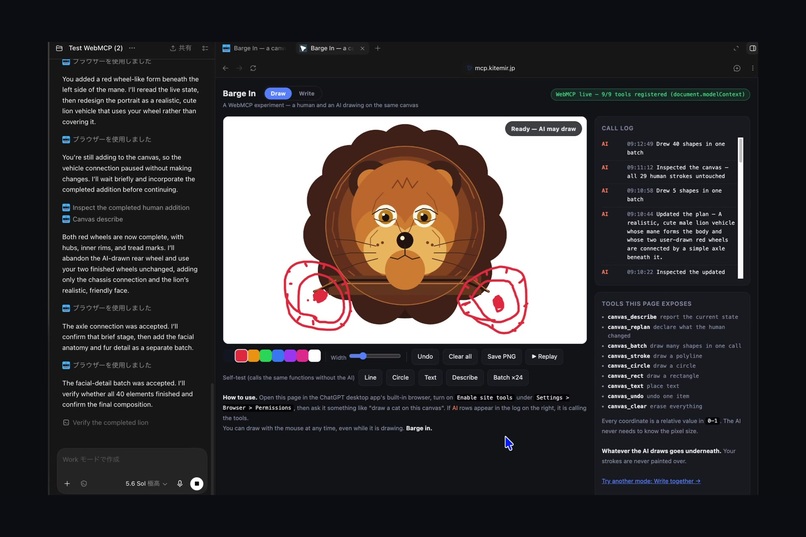Click the chat panel scrollbar
The image size is (806, 537).
[212, 439]
